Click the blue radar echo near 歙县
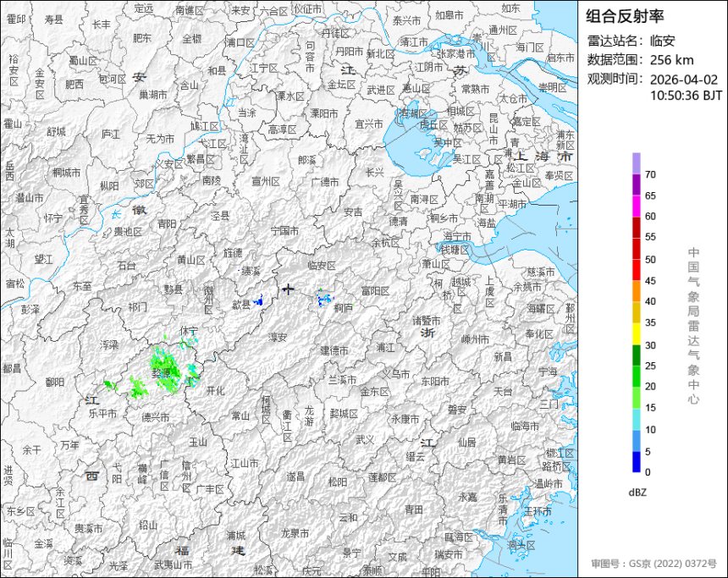Viewport: 728px width, 578px height. click(x=258, y=300)
